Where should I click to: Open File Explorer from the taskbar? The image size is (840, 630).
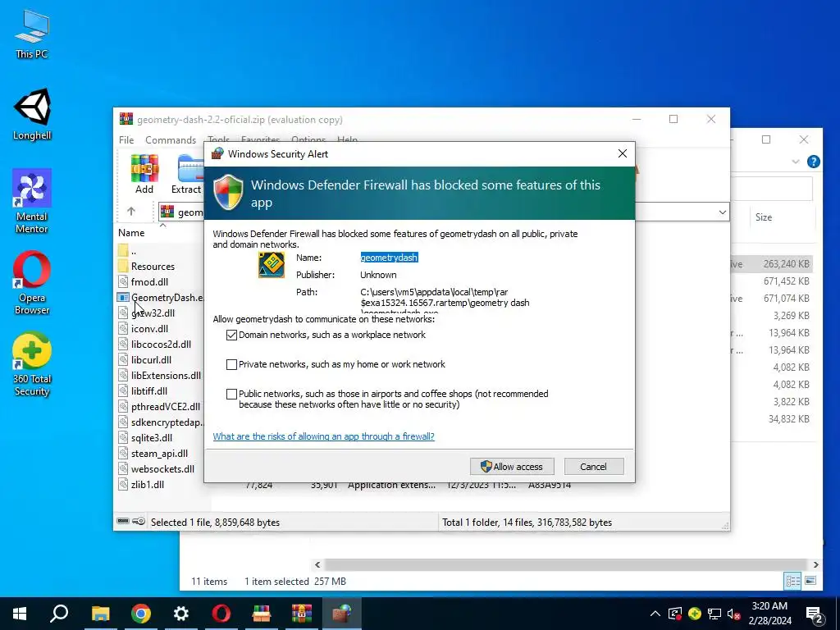click(x=100, y=614)
